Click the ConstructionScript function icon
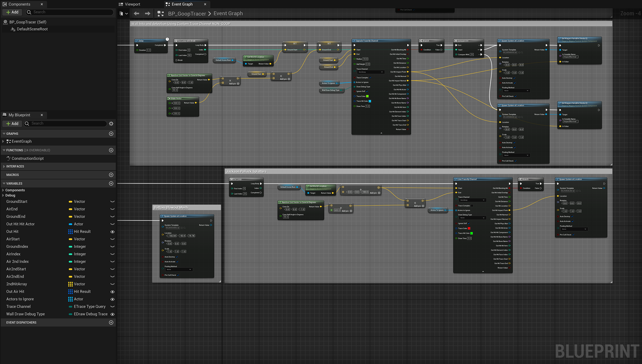 click(x=9, y=159)
